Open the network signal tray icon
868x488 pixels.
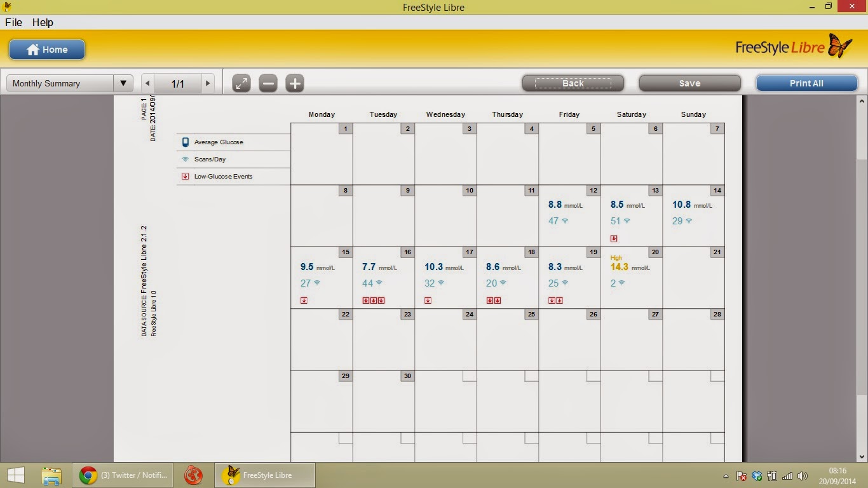pos(787,476)
